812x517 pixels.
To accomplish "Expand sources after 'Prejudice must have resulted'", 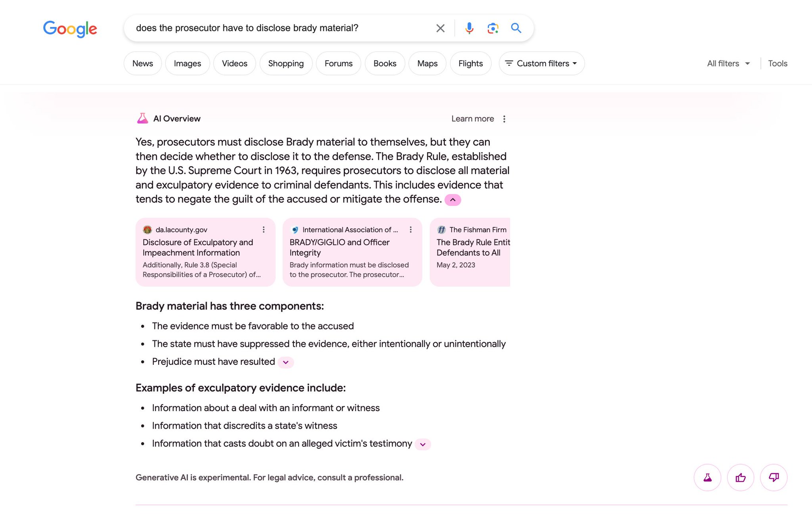I will pos(285,362).
